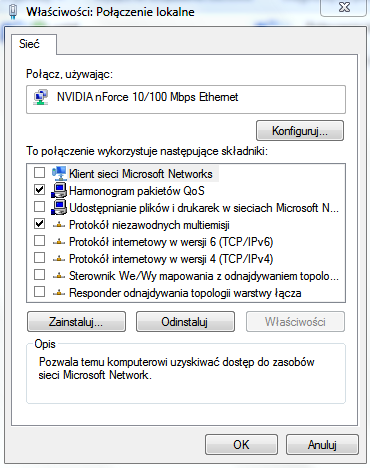Click the TCP/IPv6 protocol icon
The image size is (370, 468).
point(59,242)
